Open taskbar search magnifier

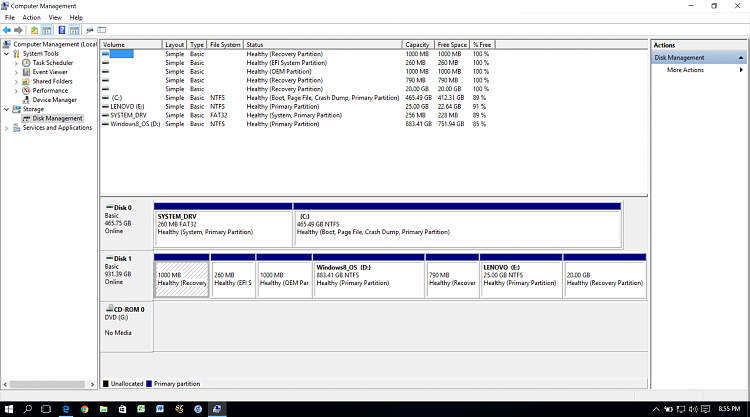pos(28,409)
